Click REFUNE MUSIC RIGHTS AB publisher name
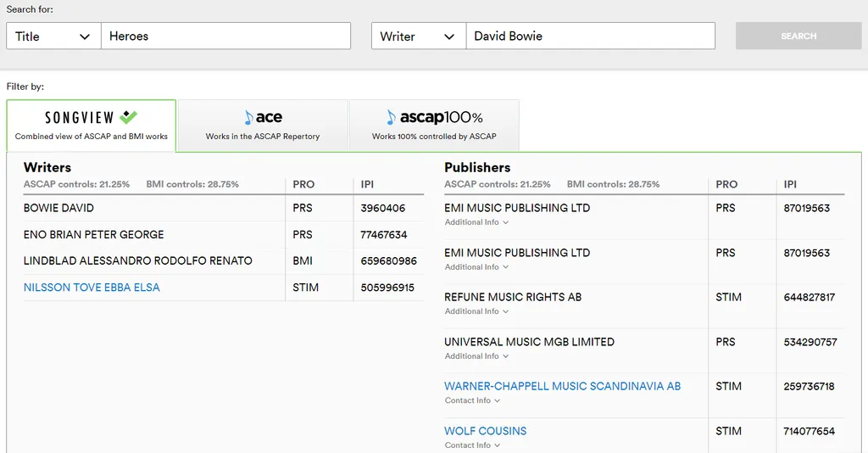This screenshot has height=453, width=868. pyautogui.click(x=513, y=297)
